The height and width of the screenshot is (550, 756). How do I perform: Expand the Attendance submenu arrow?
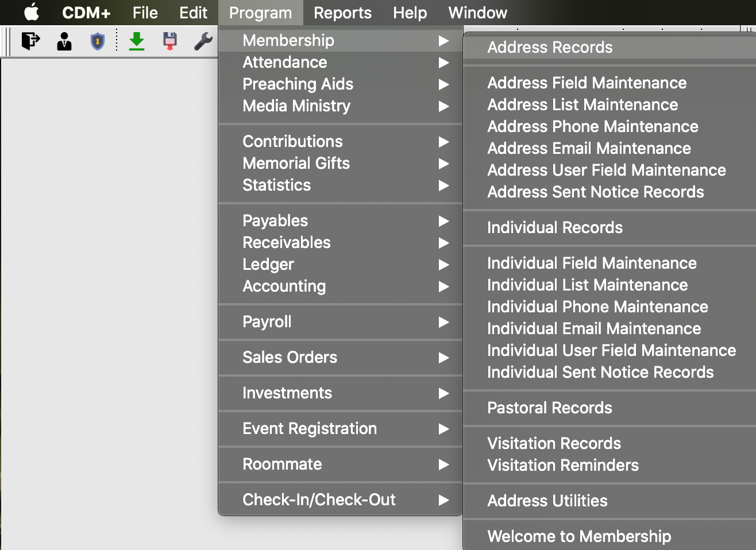coord(443,63)
